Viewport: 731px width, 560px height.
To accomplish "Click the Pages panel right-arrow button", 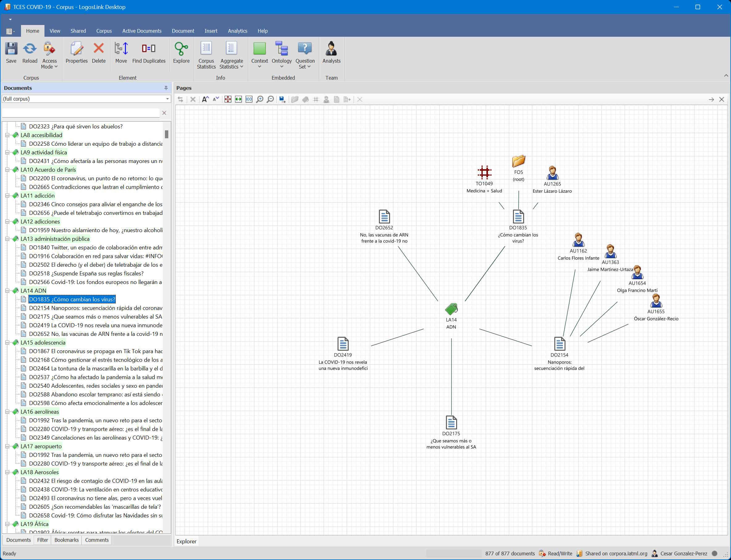I will pyautogui.click(x=711, y=99).
